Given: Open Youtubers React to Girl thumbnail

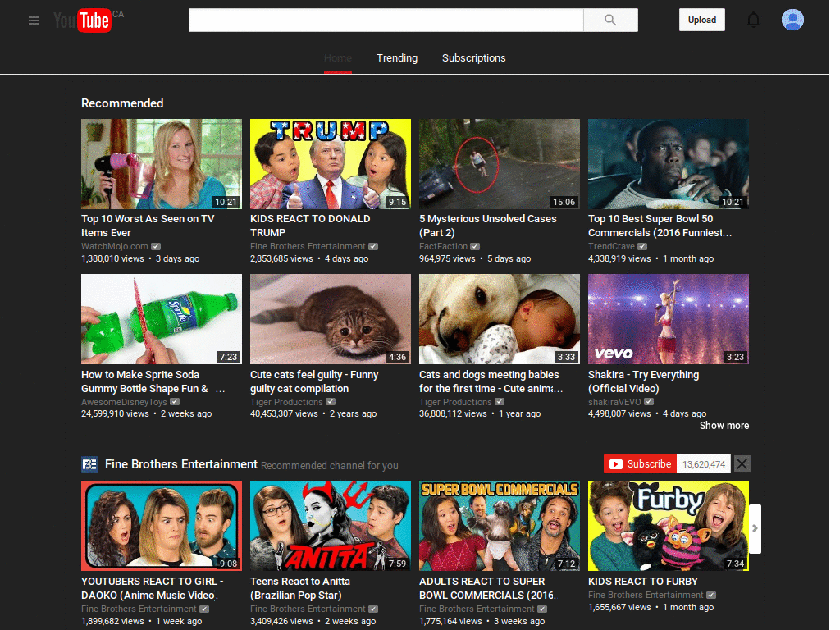Looking at the screenshot, I should point(162,526).
